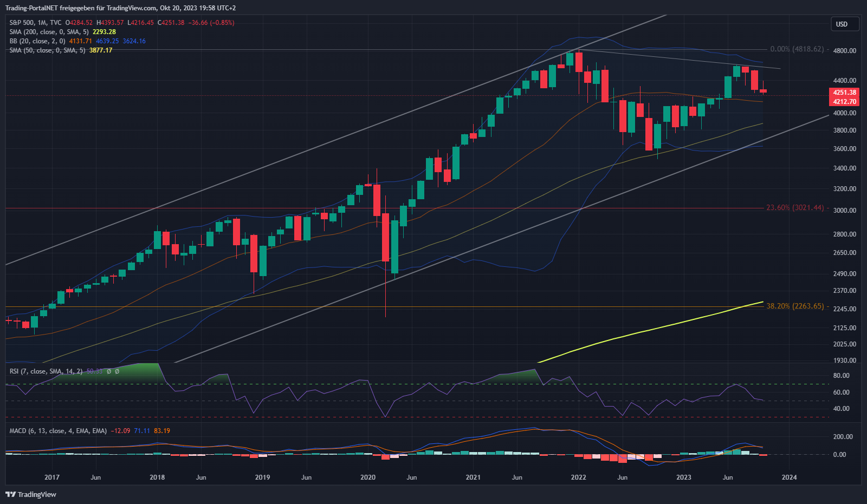The image size is (867, 504).
Task: Click the 2019 label on the time axis
Action: [262, 477]
